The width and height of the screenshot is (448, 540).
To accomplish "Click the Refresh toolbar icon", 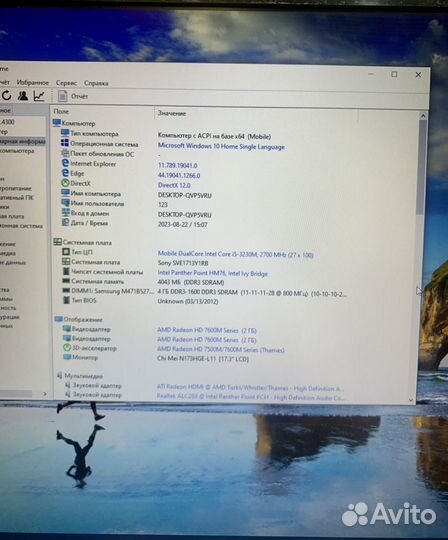I will (x=7, y=95).
